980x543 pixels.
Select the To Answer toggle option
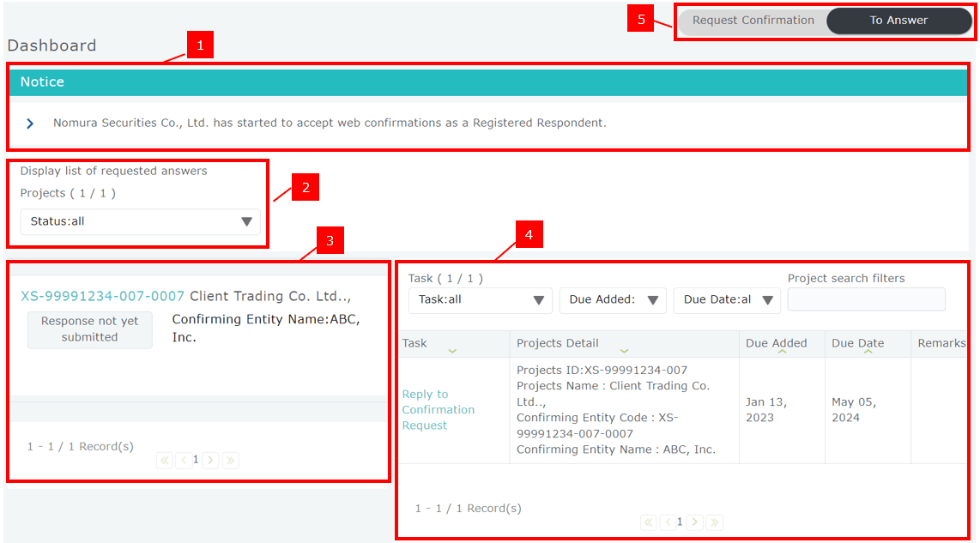(x=898, y=21)
